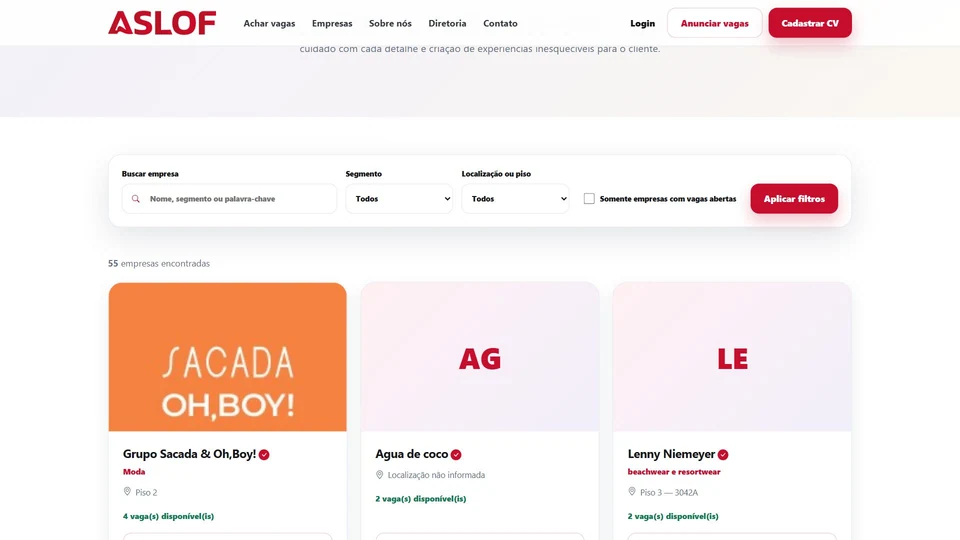Select Diretoria in the navigation bar
The height and width of the screenshot is (540, 960).
tap(447, 23)
